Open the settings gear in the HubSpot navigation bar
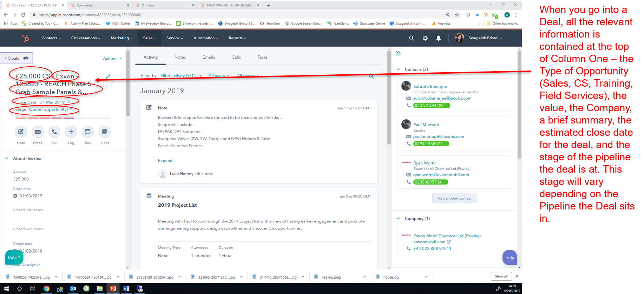 [x=425, y=38]
